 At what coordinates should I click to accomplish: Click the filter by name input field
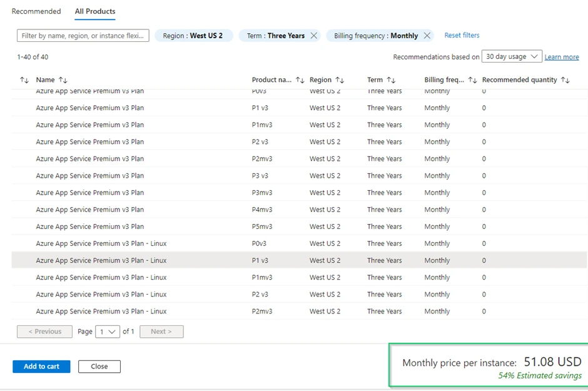83,35
